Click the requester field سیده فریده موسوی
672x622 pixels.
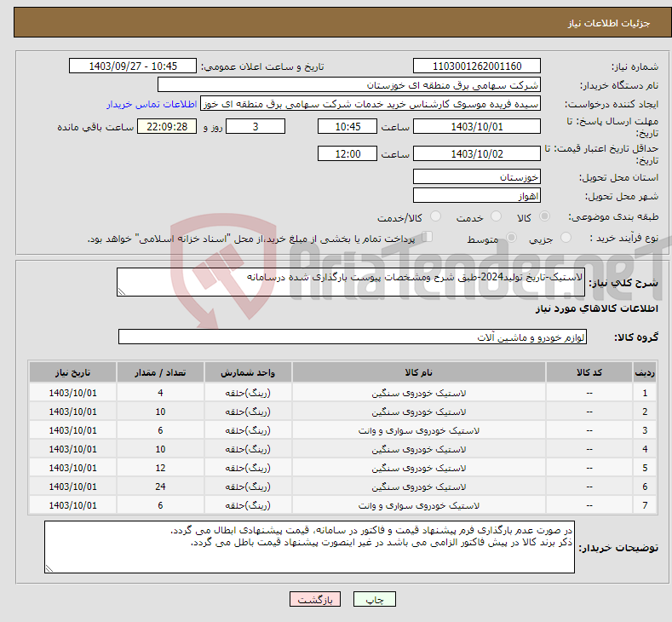click(370, 104)
